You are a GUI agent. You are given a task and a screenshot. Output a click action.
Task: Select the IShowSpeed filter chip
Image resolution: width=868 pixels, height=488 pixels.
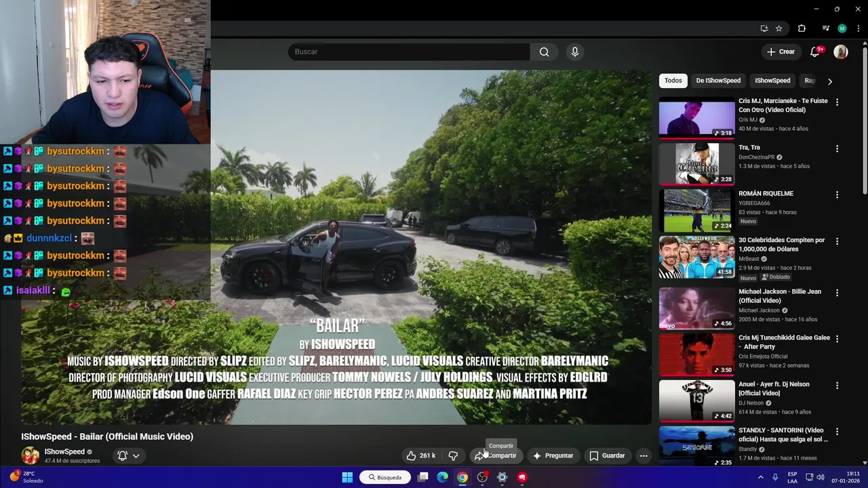772,81
